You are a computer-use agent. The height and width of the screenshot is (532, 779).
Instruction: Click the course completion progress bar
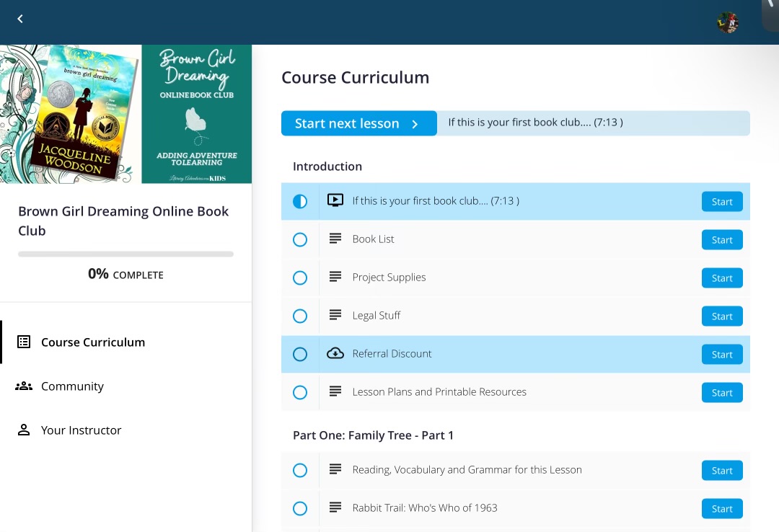(126, 254)
